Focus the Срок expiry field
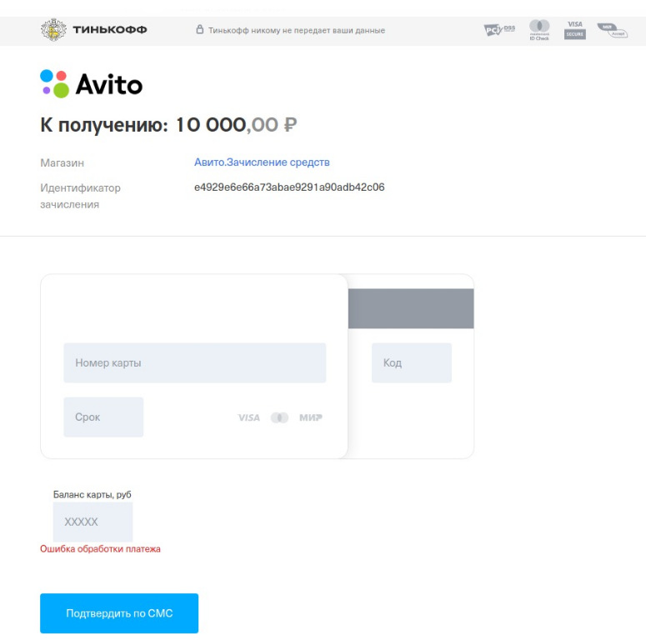This screenshot has width=646, height=644. [103, 417]
